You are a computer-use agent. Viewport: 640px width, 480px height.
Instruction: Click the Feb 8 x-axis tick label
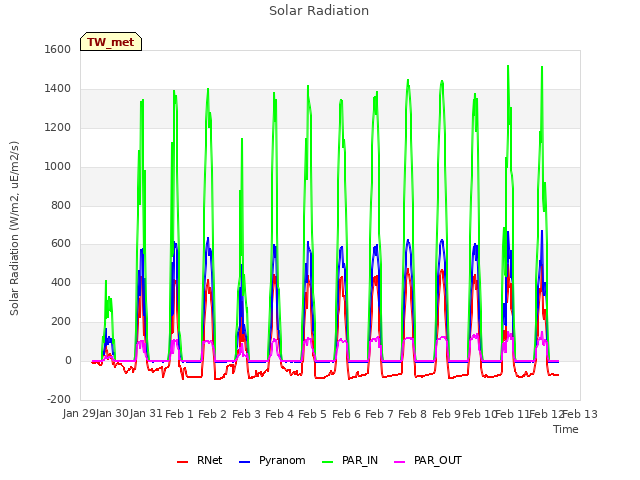(412, 414)
